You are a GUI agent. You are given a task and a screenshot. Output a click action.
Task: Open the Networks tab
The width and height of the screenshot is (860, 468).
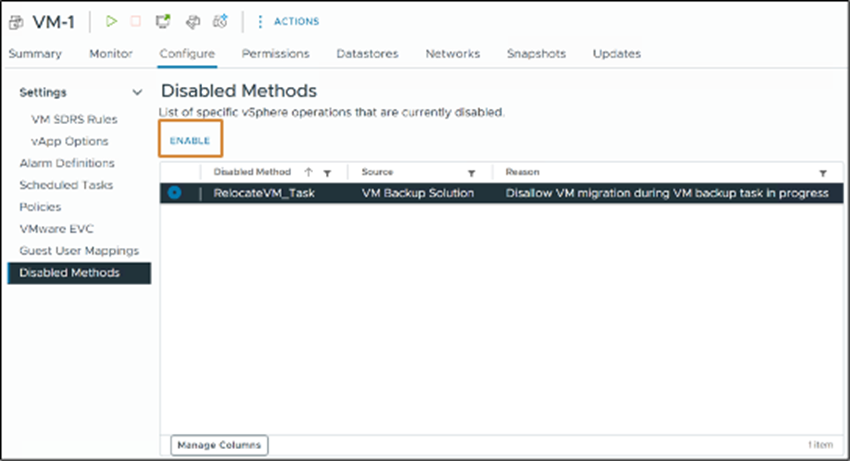[452, 54]
